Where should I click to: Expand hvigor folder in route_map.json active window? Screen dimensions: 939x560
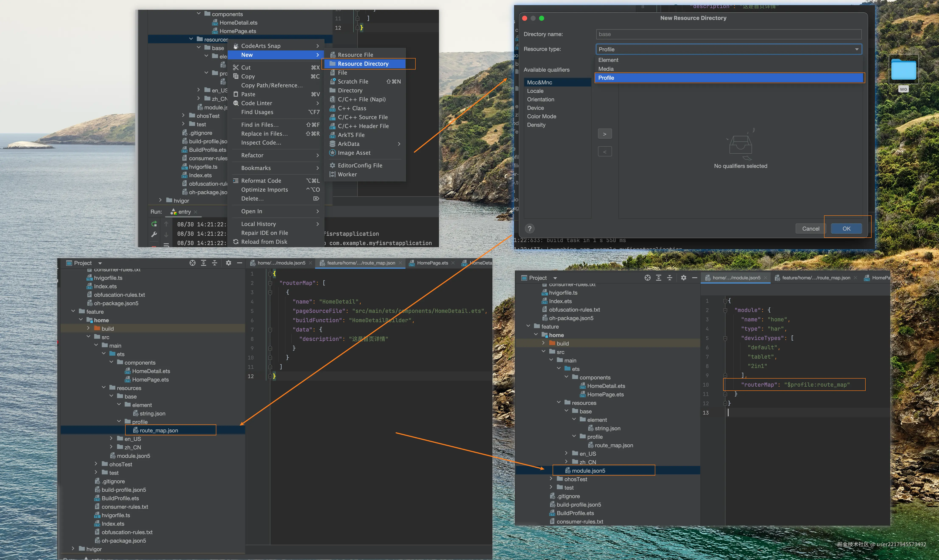[x=73, y=549]
